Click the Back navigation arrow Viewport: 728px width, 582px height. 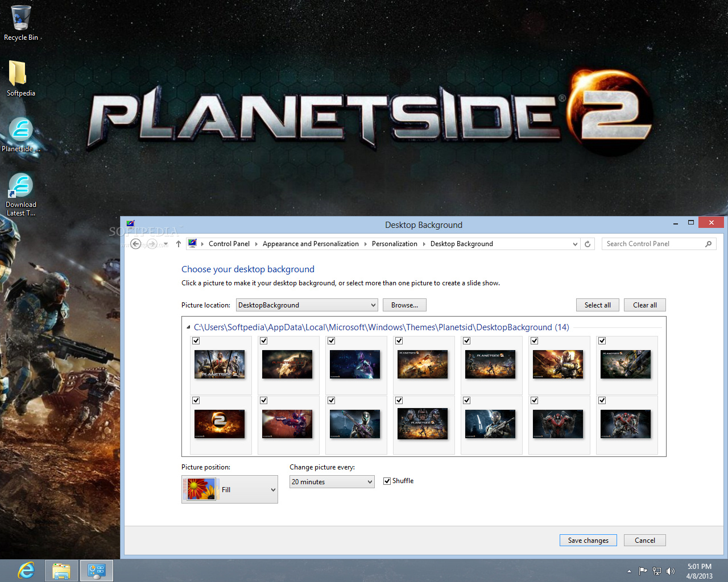point(136,244)
